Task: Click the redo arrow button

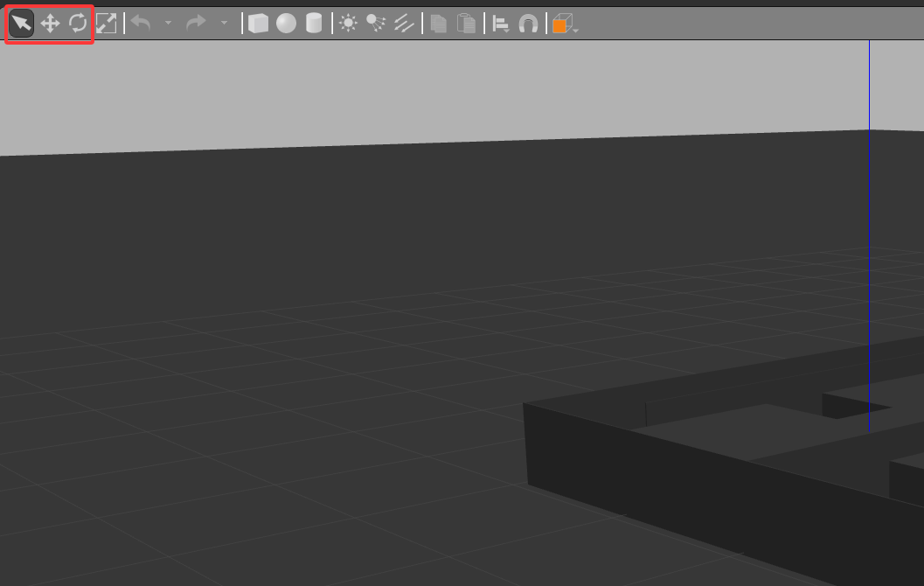Action: coord(196,23)
